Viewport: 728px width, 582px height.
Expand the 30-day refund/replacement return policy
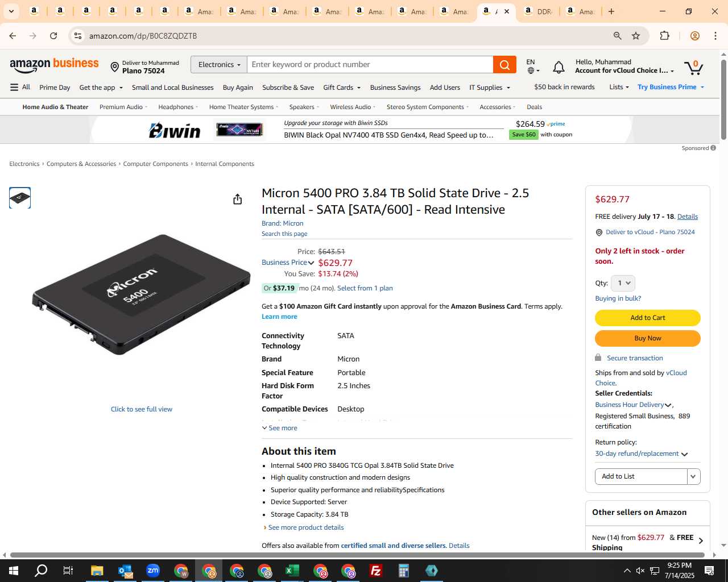[x=642, y=454]
